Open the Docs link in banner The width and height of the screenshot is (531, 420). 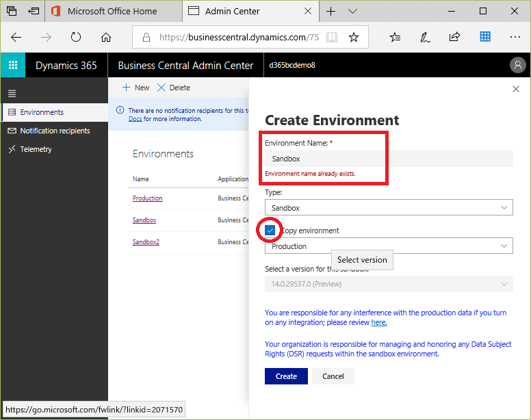tap(135, 119)
